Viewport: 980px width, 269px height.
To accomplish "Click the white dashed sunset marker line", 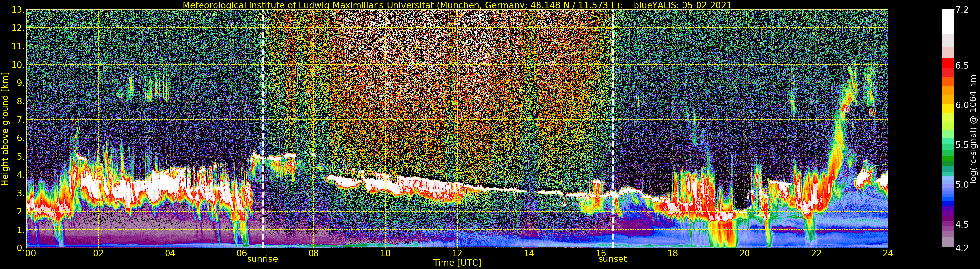I will (613, 129).
